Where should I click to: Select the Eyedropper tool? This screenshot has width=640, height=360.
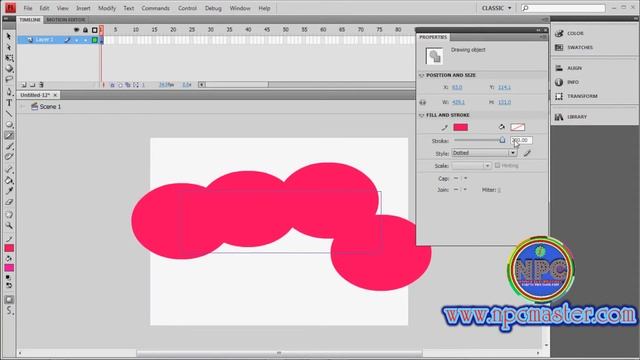click(9, 191)
